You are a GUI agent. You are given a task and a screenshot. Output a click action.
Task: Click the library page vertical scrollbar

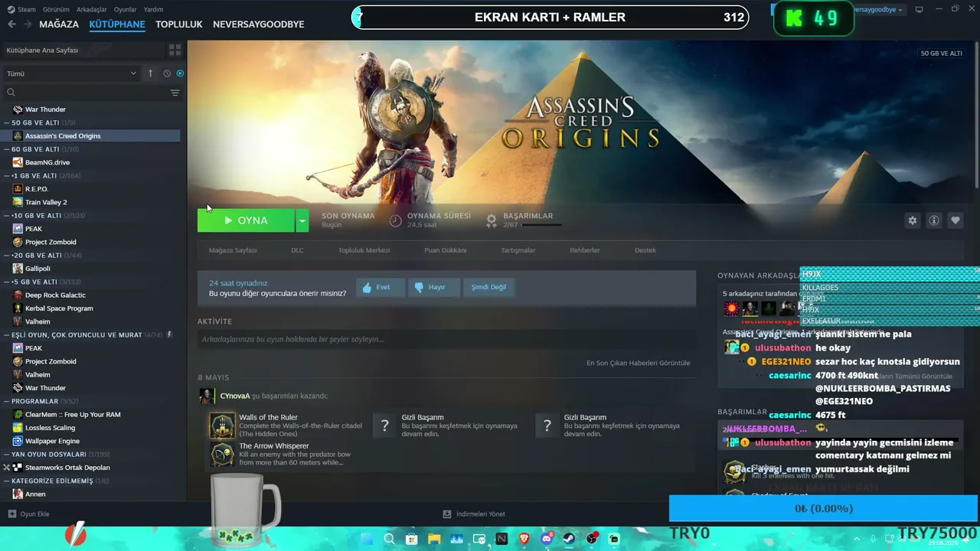click(x=975, y=115)
